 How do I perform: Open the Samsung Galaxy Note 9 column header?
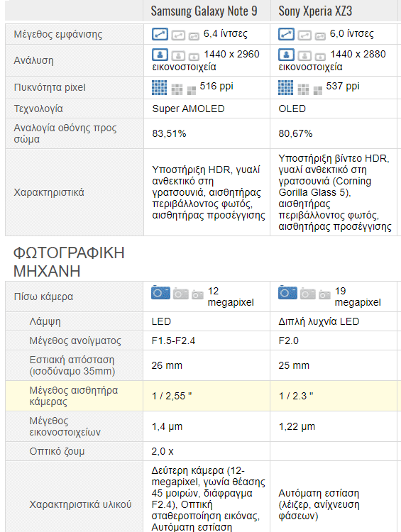[x=204, y=11]
